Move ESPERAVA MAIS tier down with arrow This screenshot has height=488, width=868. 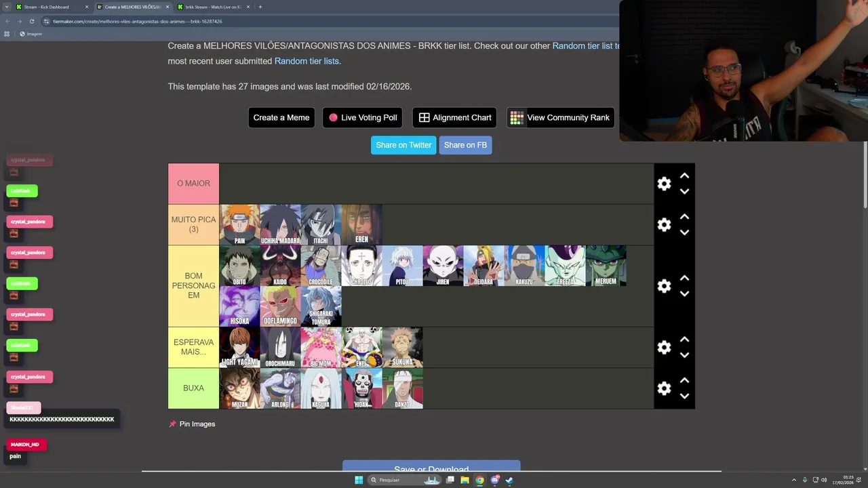tap(684, 355)
